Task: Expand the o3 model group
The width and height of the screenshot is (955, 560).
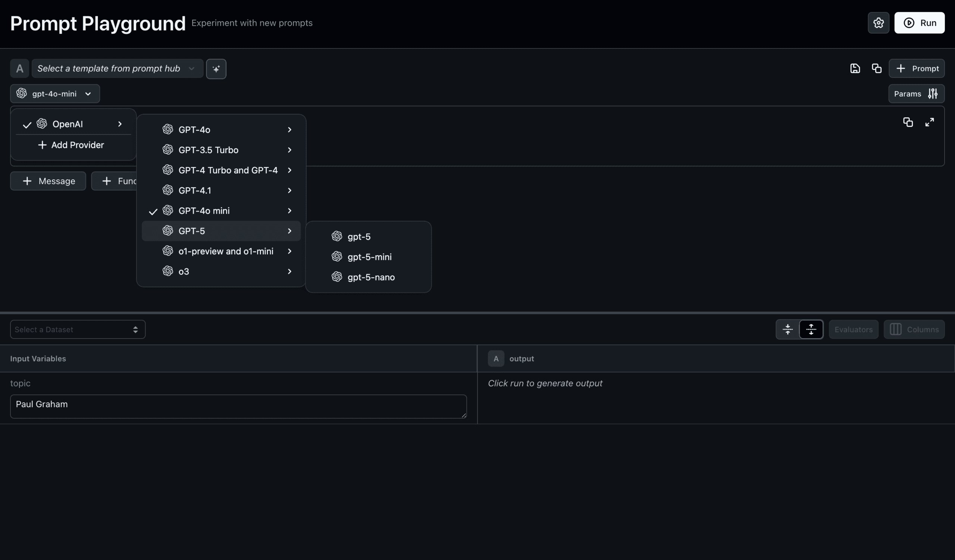Action: pos(221,271)
